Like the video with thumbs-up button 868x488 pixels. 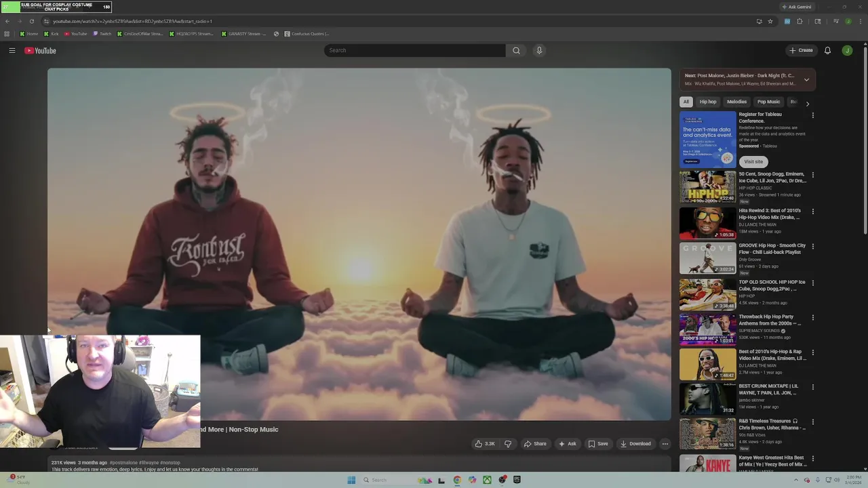pyautogui.click(x=485, y=444)
